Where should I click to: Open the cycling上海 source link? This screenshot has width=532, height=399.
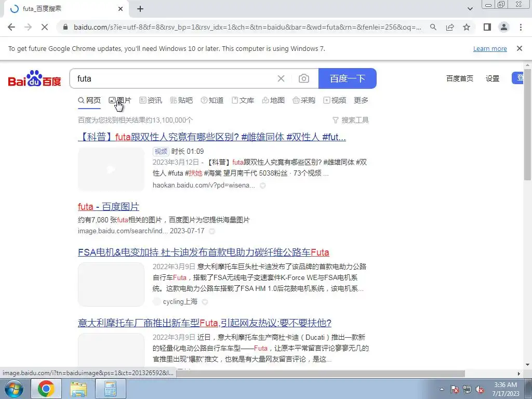180,302
